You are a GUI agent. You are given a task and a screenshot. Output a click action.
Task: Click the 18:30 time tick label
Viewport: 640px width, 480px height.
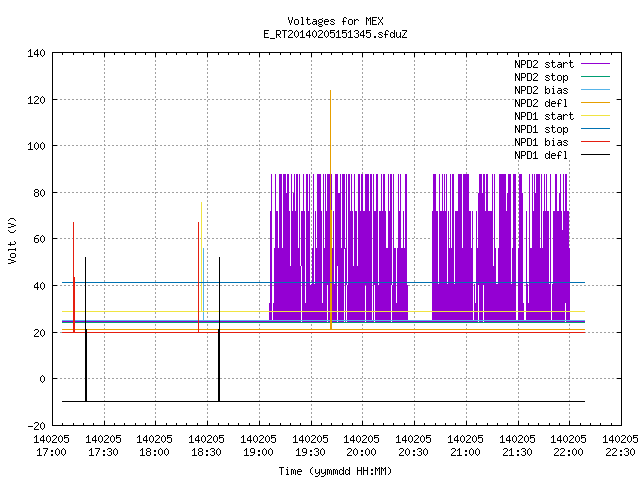point(207,452)
